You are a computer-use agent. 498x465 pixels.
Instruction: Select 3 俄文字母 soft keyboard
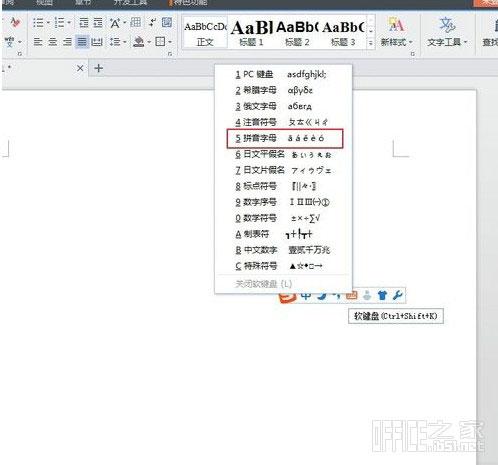[x=283, y=106]
